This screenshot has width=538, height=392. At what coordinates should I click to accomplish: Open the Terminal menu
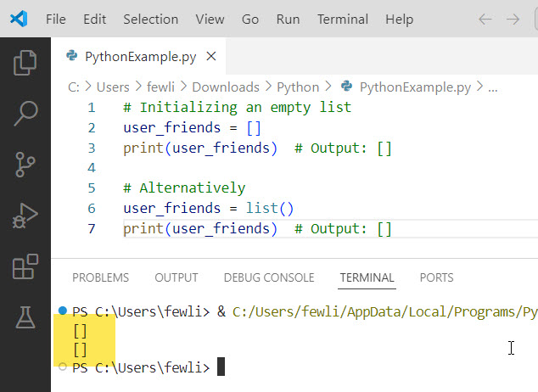[x=343, y=20]
